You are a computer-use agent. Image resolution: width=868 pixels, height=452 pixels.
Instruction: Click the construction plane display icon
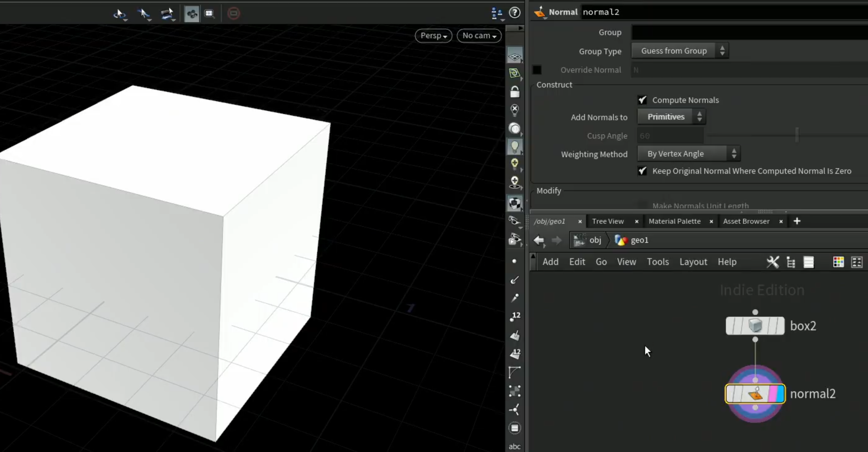click(x=514, y=55)
